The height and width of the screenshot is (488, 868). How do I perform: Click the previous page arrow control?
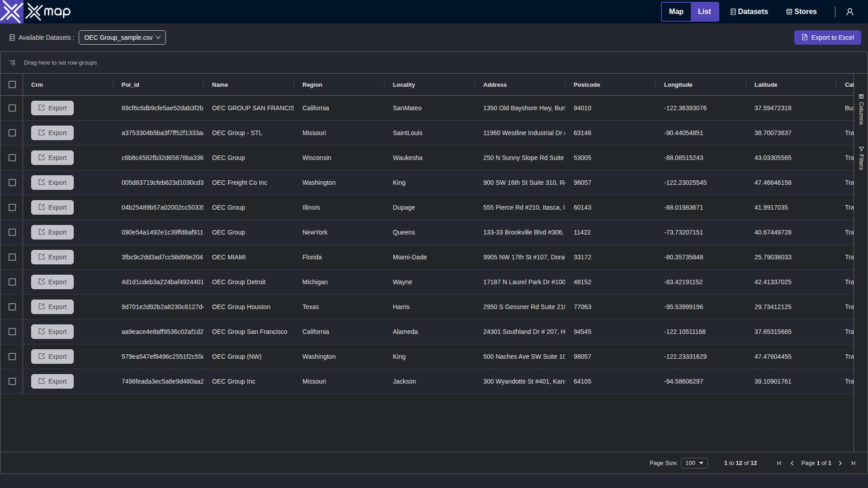(793, 463)
